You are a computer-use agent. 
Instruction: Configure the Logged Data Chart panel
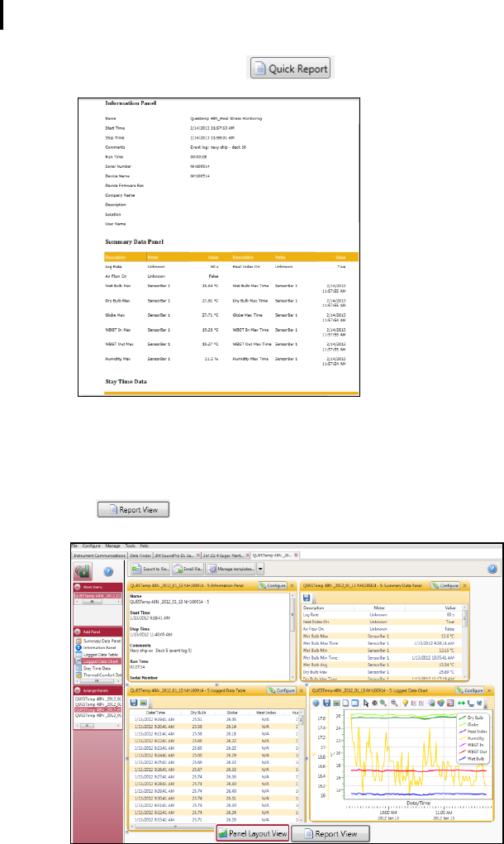tap(469, 690)
